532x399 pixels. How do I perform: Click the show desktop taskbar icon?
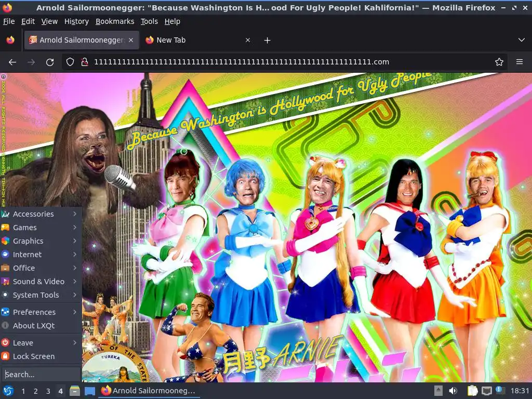(x=89, y=391)
